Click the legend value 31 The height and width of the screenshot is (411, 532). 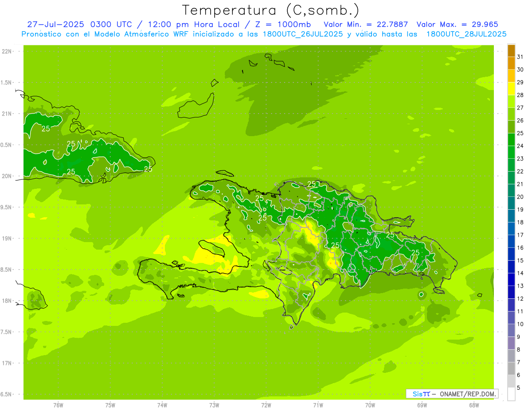tap(520, 57)
